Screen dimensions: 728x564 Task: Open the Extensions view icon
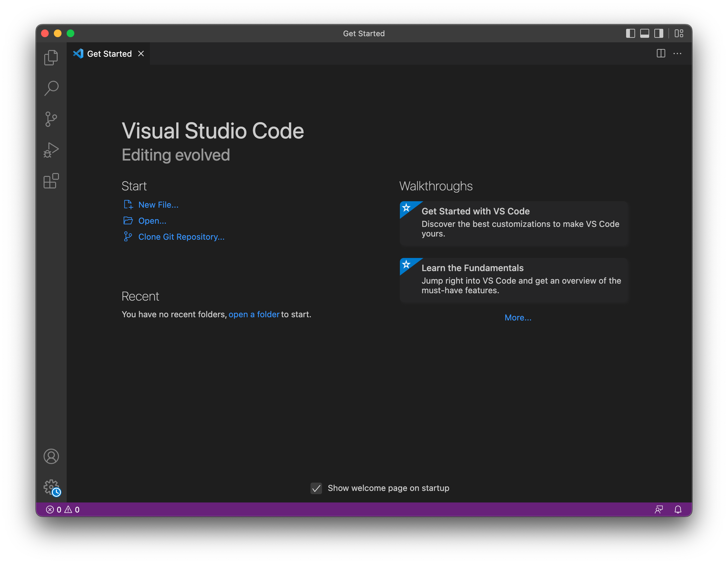[x=51, y=181]
